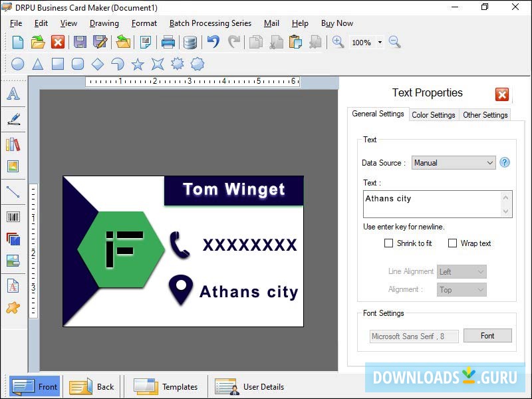Open an existing file with the folder icon

(x=38, y=43)
